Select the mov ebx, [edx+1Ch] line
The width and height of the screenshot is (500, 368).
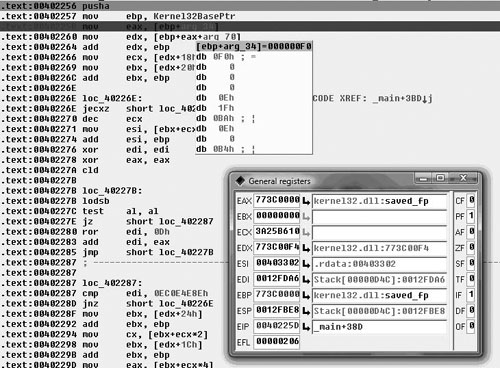pyautogui.click(x=142, y=345)
